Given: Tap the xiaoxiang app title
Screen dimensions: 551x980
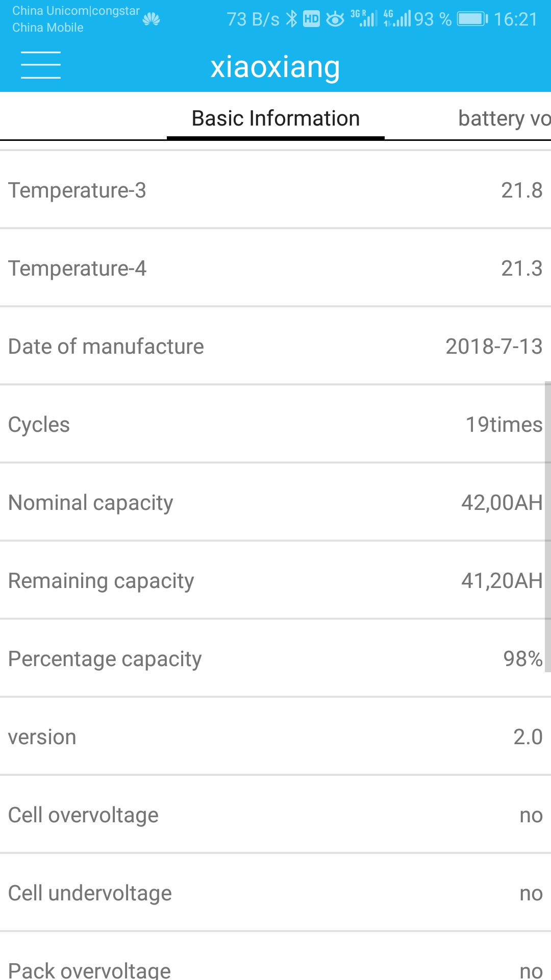Looking at the screenshot, I should [x=275, y=67].
